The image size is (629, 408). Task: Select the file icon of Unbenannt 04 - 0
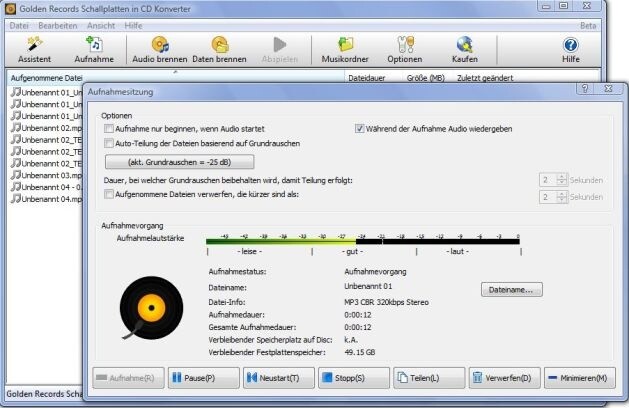pos(16,187)
